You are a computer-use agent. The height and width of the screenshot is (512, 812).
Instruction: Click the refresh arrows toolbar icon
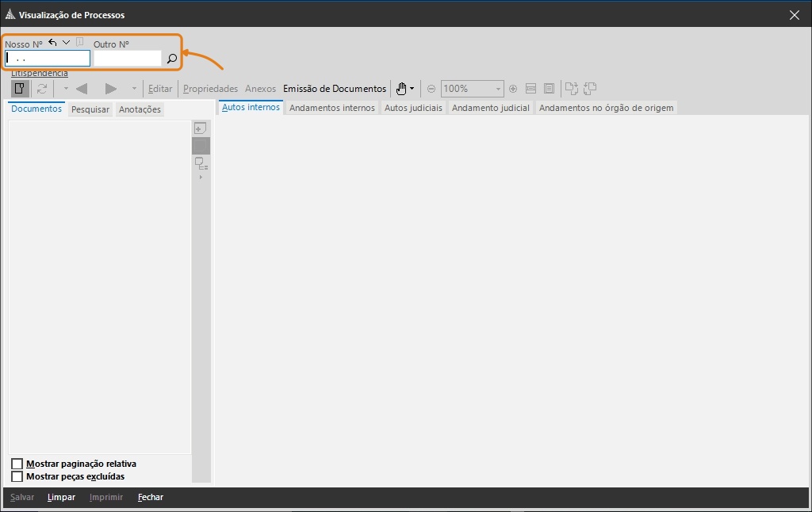coord(42,89)
